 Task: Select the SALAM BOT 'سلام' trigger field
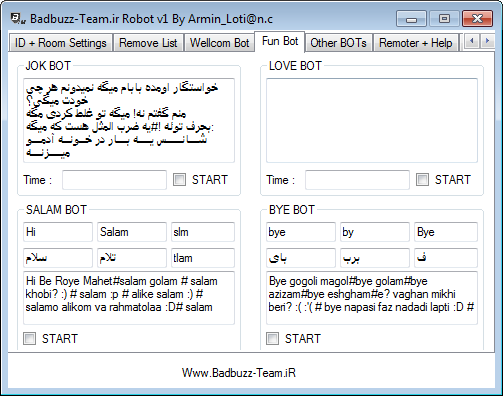click(58, 258)
